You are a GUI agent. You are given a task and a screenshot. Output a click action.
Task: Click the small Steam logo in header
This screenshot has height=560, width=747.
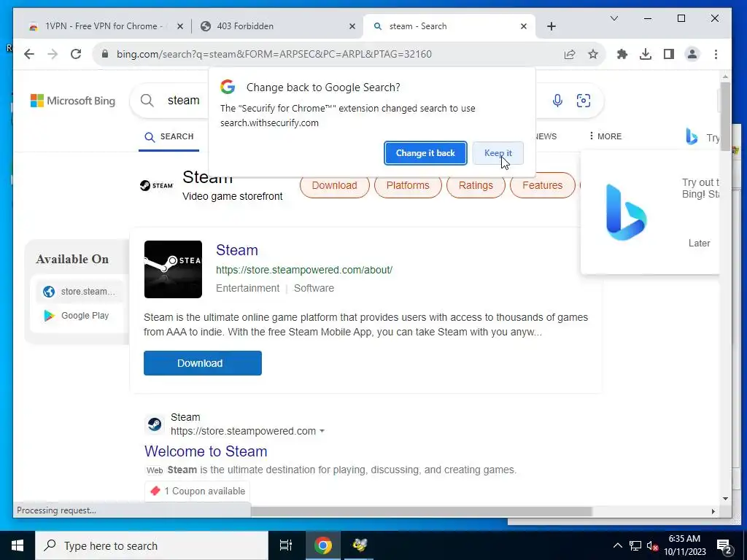click(156, 185)
